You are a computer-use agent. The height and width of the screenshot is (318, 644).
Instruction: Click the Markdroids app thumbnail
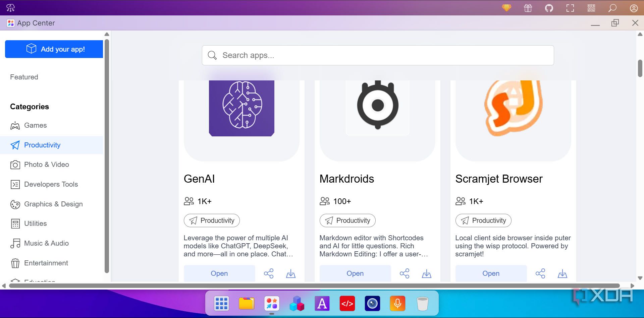tap(378, 108)
